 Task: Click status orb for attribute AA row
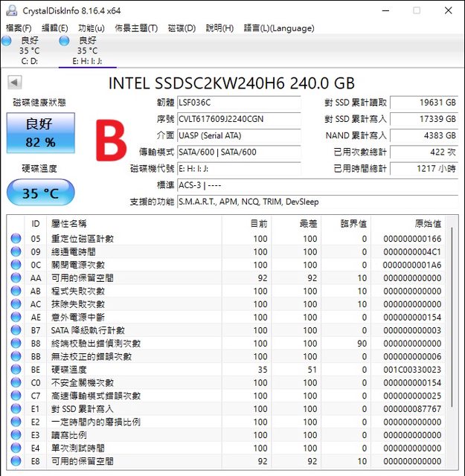pos(16,278)
